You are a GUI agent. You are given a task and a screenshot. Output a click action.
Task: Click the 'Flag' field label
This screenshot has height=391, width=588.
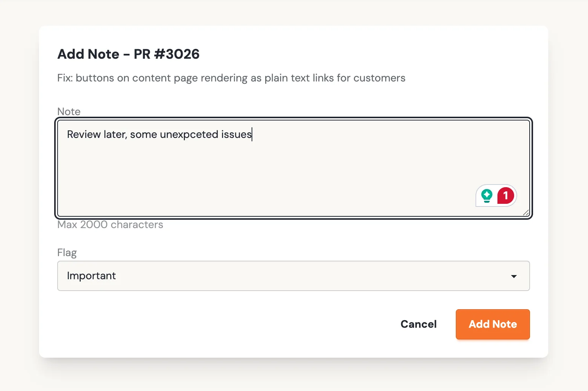click(x=67, y=253)
